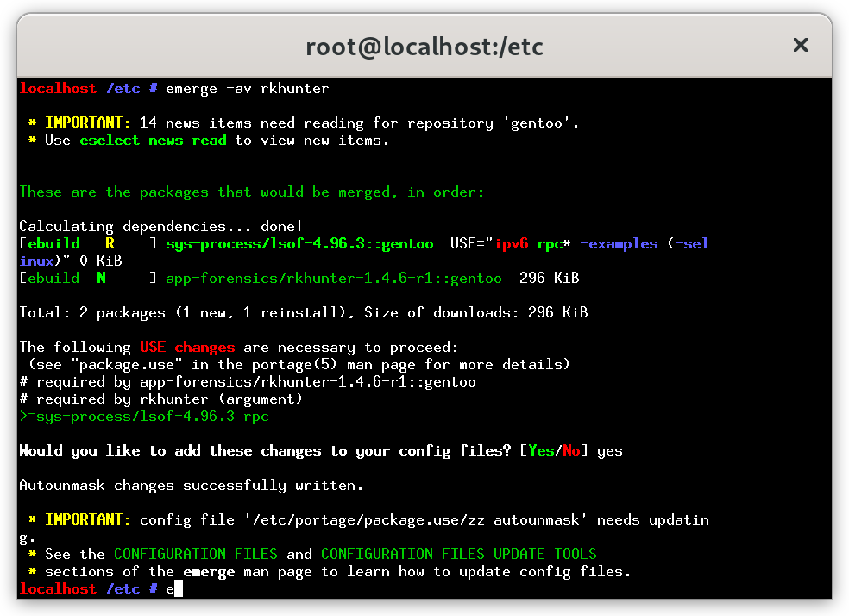Screen dimensions: 849x616
Task: Click 'Total: 2 packages' summary line
Action: coord(303,313)
